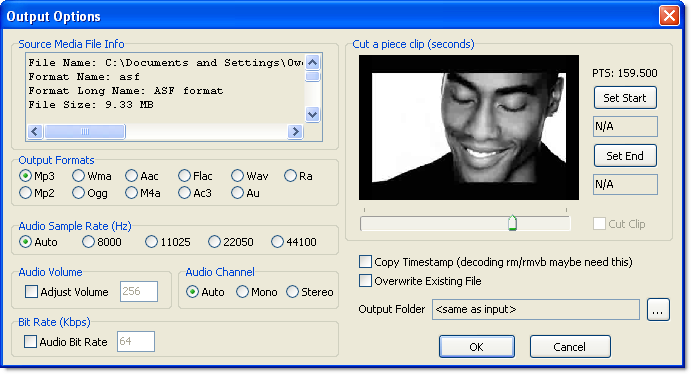Confirm settings with OK button

(476, 347)
